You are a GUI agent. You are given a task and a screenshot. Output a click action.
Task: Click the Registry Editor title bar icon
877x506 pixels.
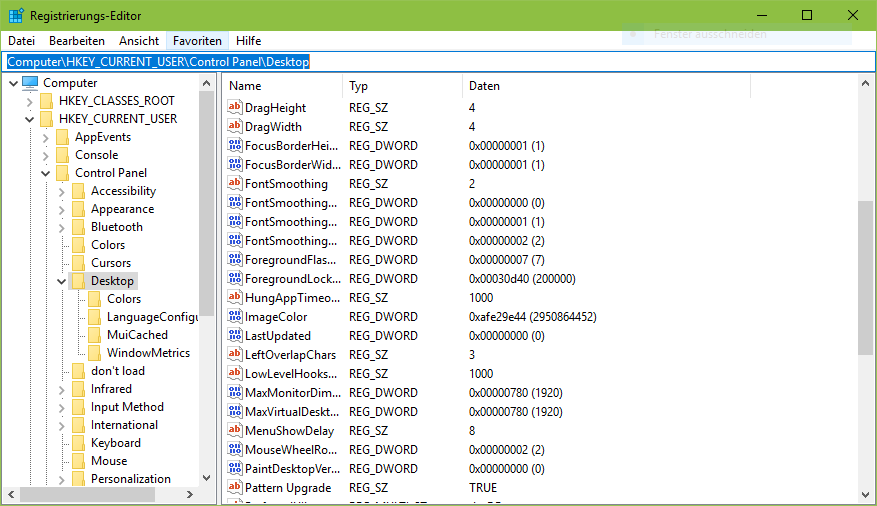point(16,16)
